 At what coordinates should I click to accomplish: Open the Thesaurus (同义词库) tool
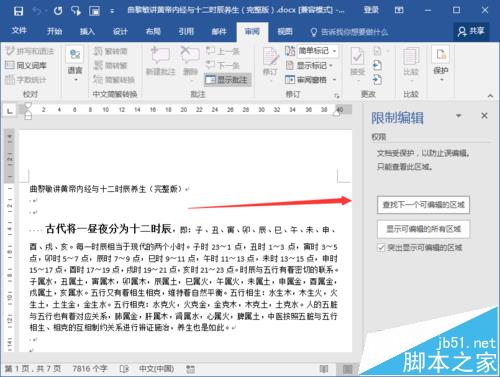tap(26, 65)
